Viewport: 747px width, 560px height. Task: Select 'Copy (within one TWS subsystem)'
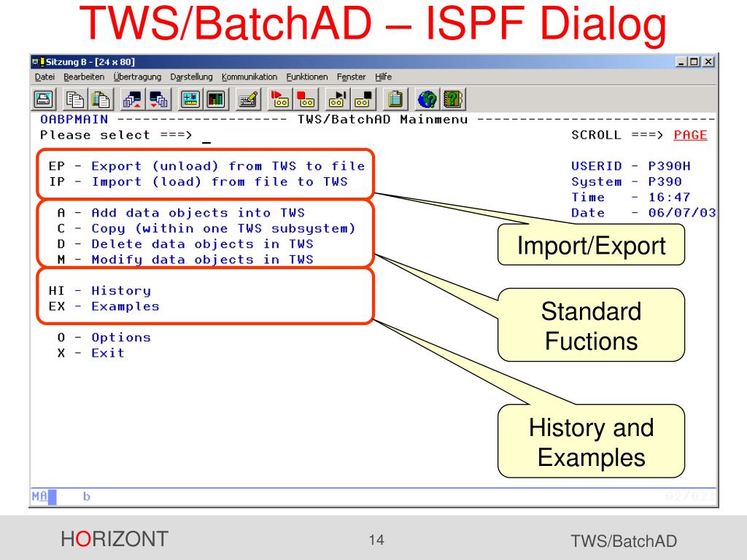pos(223,228)
